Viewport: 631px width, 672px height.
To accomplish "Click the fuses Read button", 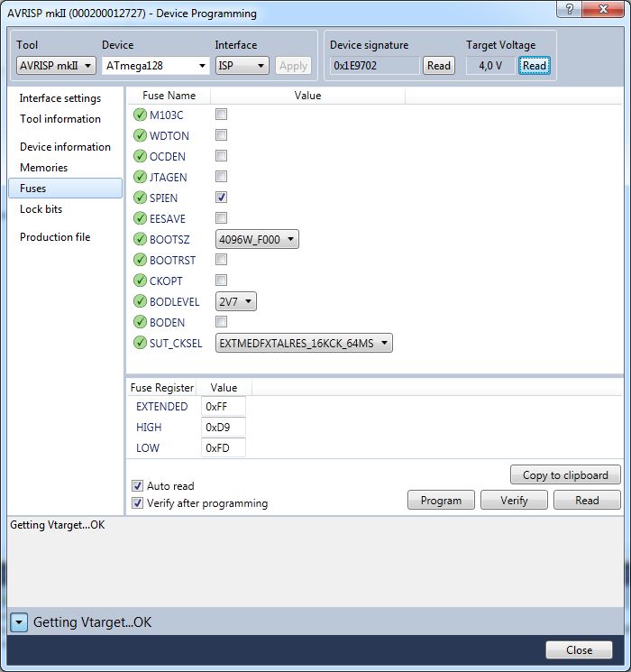I will [587, 500].
